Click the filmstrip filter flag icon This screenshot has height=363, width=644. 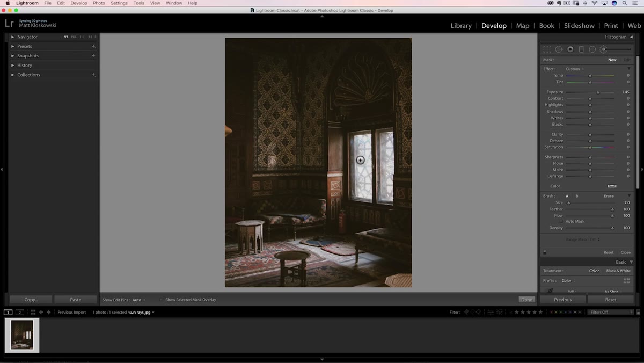click(x=466, y=312)
